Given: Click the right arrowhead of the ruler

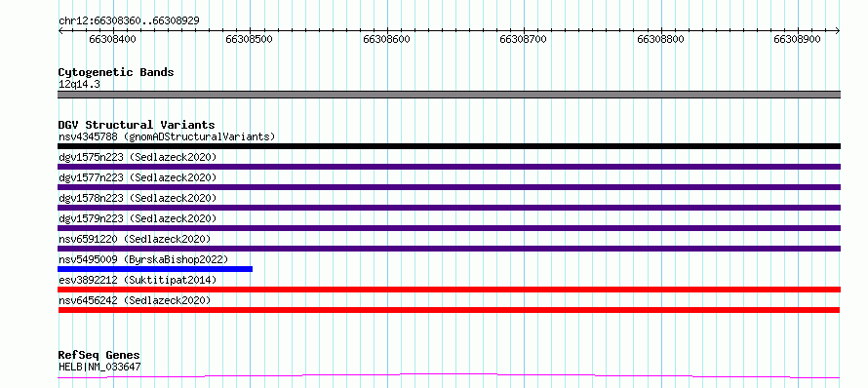Looking at the screenshot, I should pyautogui.click(x=838, y=31).
